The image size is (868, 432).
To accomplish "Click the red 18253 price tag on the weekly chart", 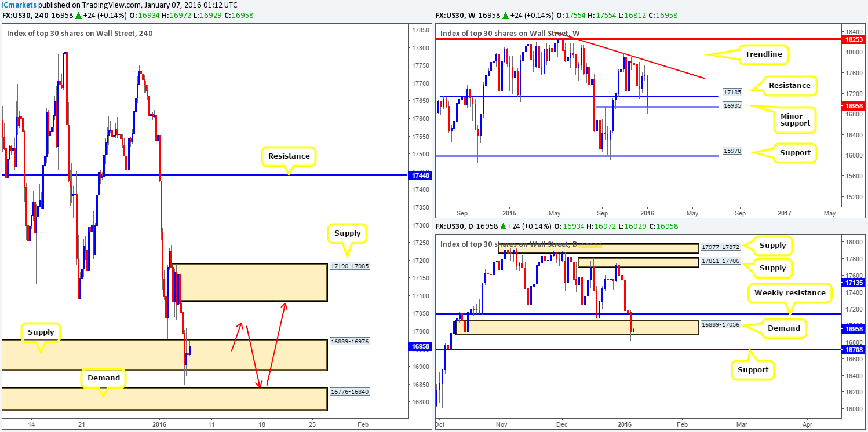I will point(853,39).
